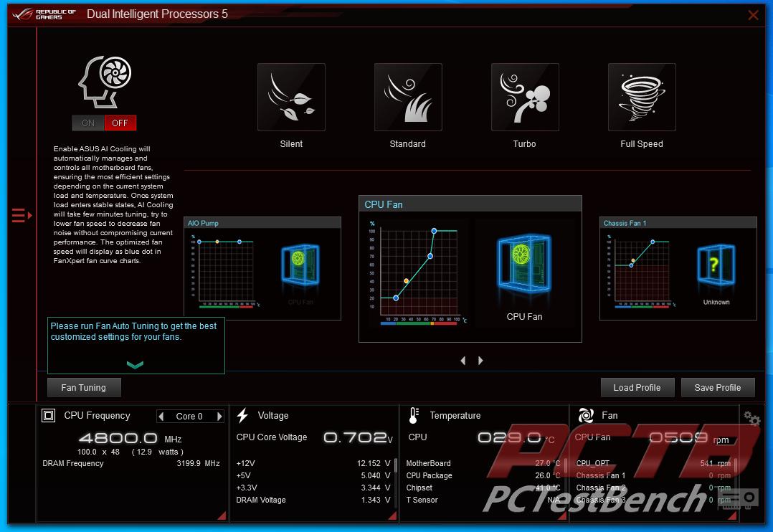Close the Dual Intelligent Processors 5 window
Screen dimensions: 773x532
(753, 15)
